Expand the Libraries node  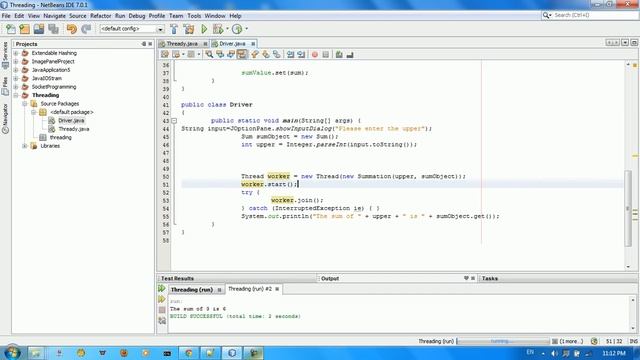[25, 146]
